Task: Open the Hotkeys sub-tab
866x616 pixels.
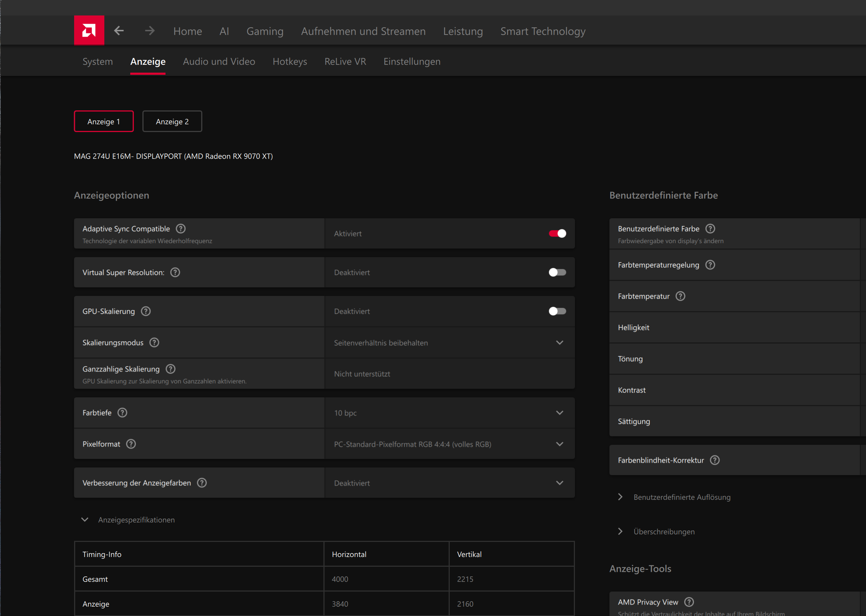Action: point(290,61)
